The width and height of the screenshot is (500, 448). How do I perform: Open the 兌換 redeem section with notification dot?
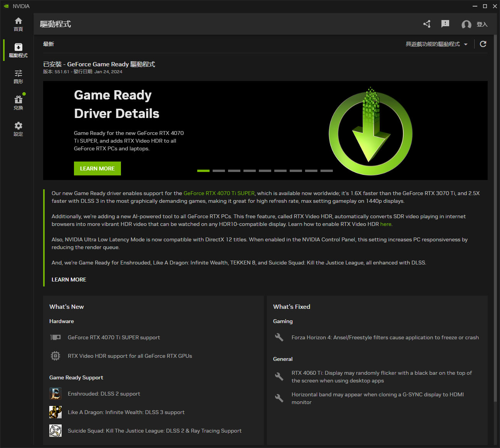pos(18,102)
